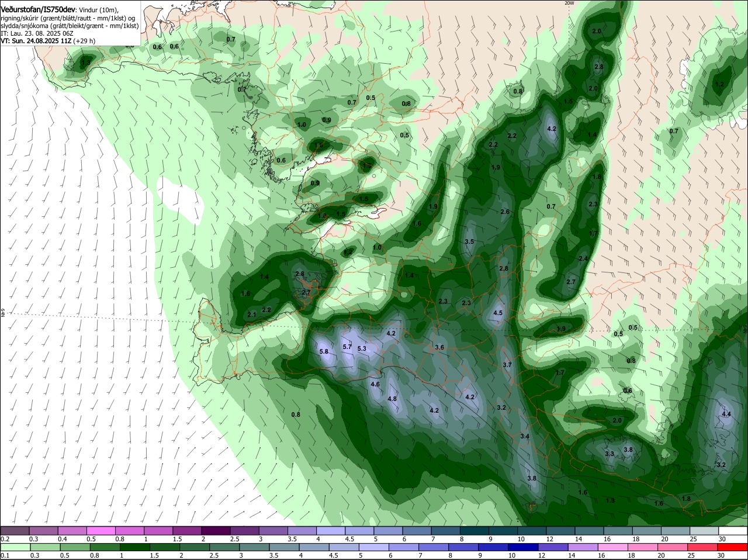Click the 4.8 precipitation value on the map

[392, 399]
